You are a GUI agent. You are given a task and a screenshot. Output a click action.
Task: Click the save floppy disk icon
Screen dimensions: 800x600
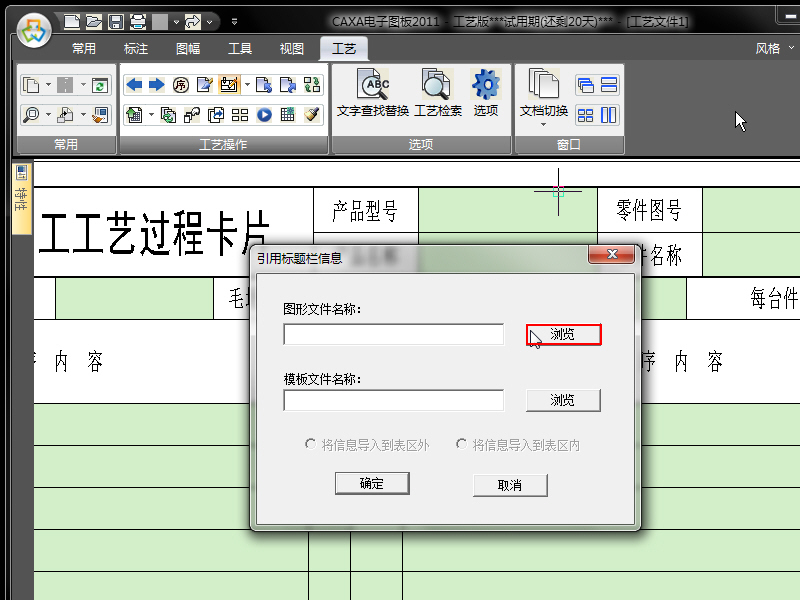116,21
